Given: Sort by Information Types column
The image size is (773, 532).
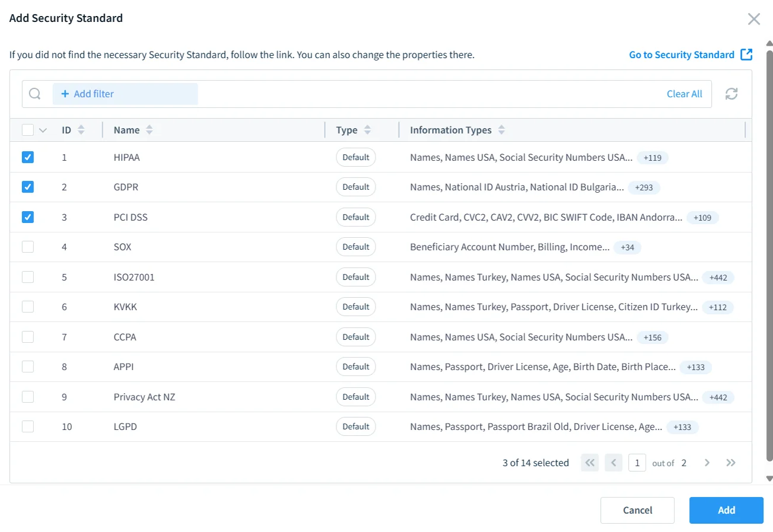Looking at the screenshot, I should [x=501, y=129].
